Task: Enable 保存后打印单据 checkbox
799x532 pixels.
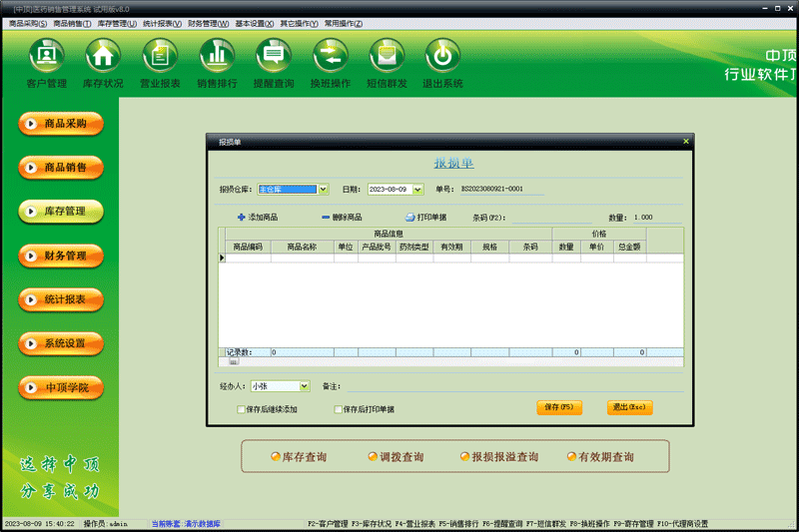Action: (338, 409)
